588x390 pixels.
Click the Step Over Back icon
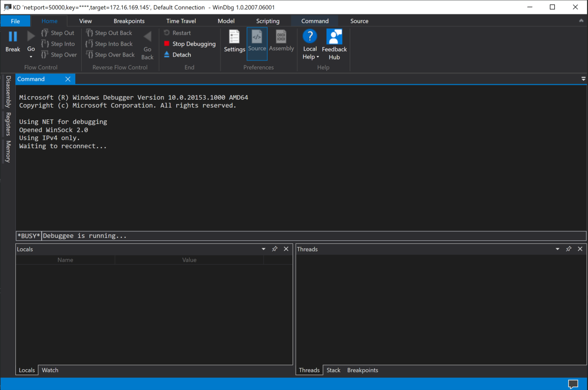(90, 55)
